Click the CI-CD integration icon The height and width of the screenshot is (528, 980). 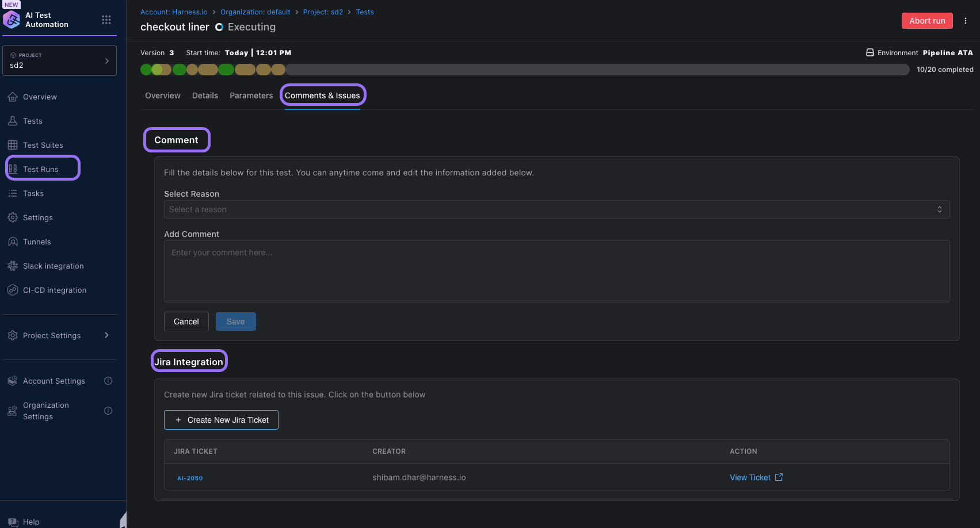[x=13, y=290]
